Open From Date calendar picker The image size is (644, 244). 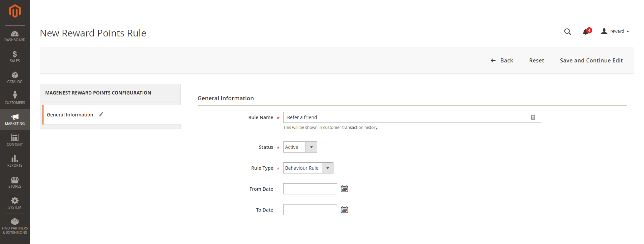(x=344, y=189)
